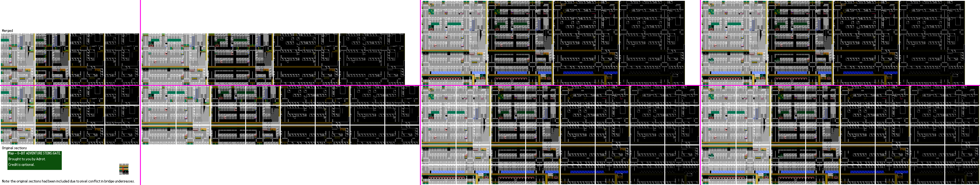980x185 pixels.
Task: Click the 'Merged' label text
Action: pos(7,31)
